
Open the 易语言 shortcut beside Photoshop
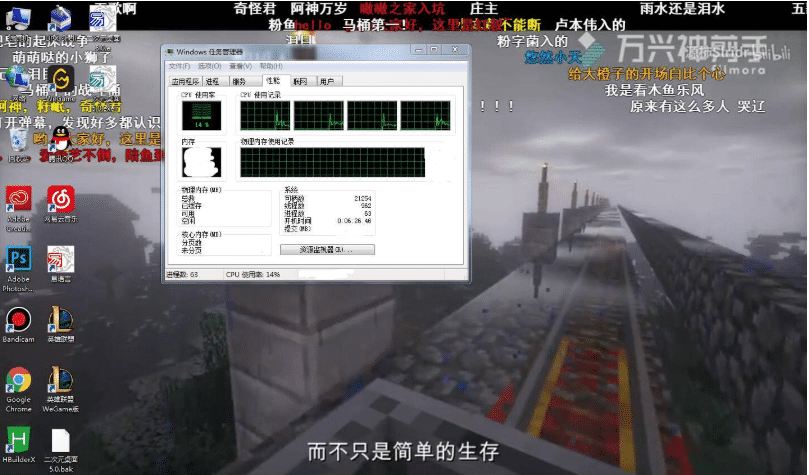[x=60, y=259]
